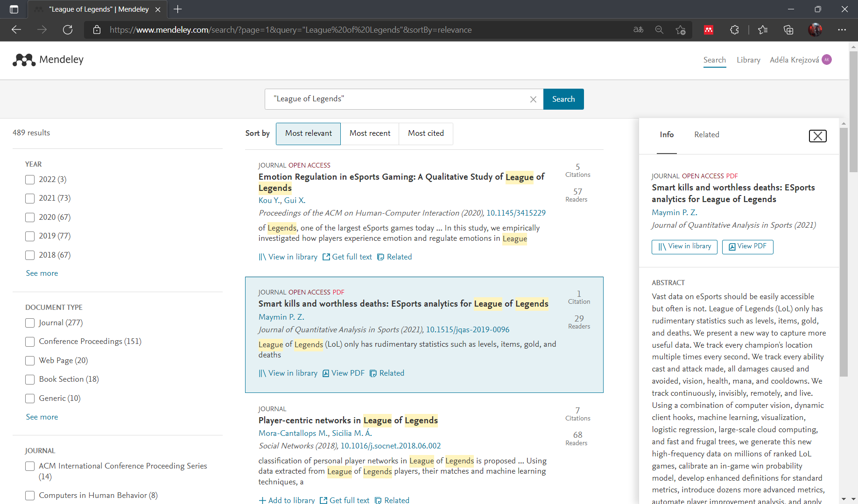
Task: Click View PDF button in Info panel
Action: (747, 247)
